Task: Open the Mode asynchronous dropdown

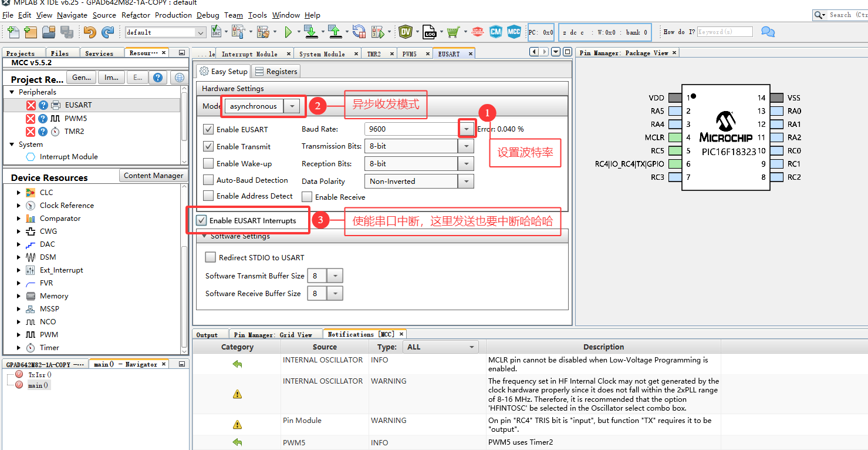Action: 292,106
